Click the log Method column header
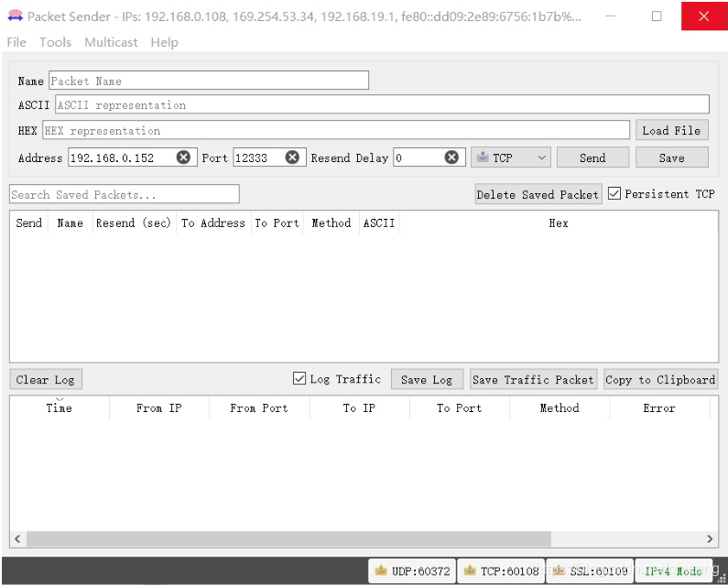The width and height of the screenshot is (728, 586). (x=560, y=407)
